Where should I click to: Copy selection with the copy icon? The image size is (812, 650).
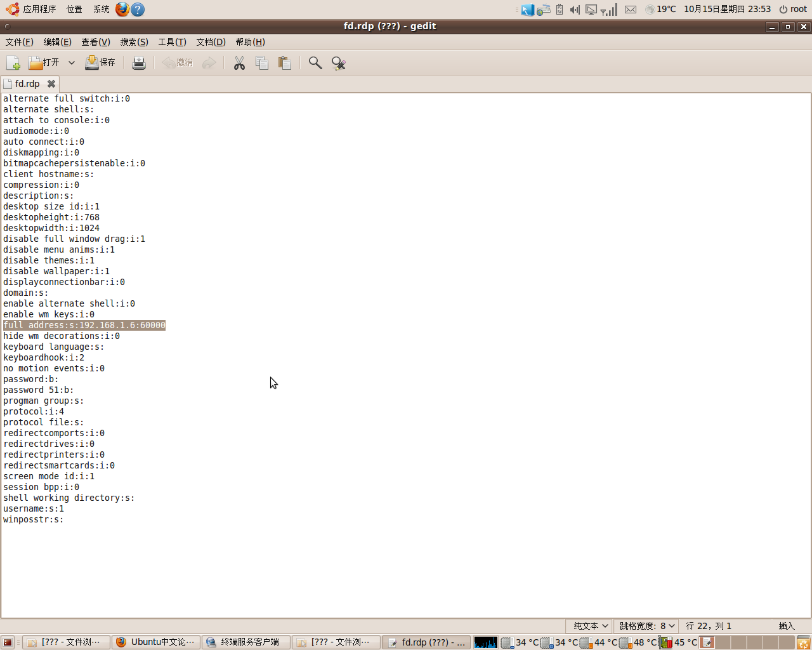pos(262,63)
